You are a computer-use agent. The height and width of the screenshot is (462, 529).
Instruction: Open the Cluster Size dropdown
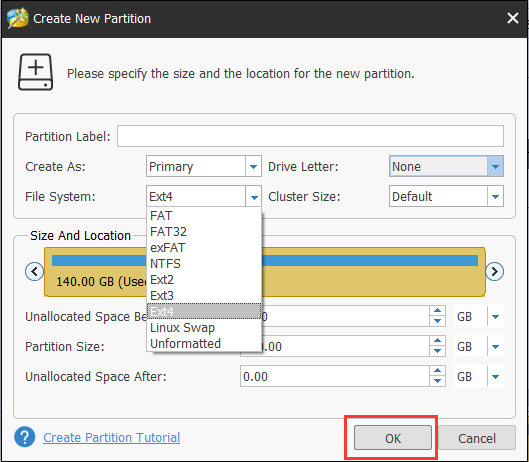pos(495,196)
